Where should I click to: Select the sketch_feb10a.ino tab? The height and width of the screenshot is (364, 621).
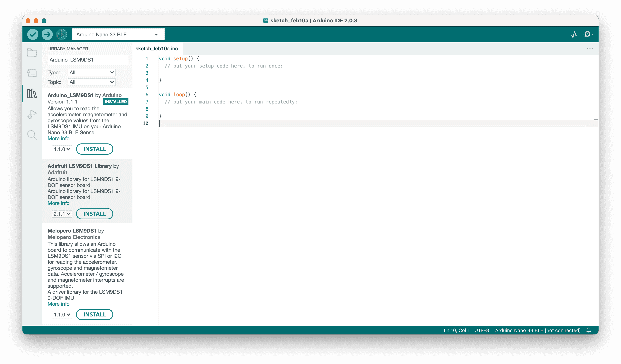(x=157, y=49)
